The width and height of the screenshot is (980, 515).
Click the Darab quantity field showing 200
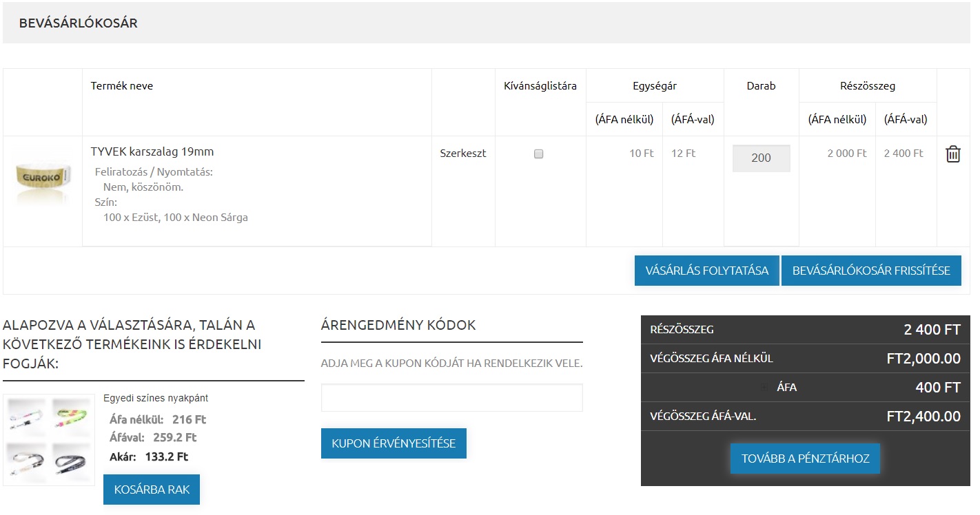[x=761, y=158]
